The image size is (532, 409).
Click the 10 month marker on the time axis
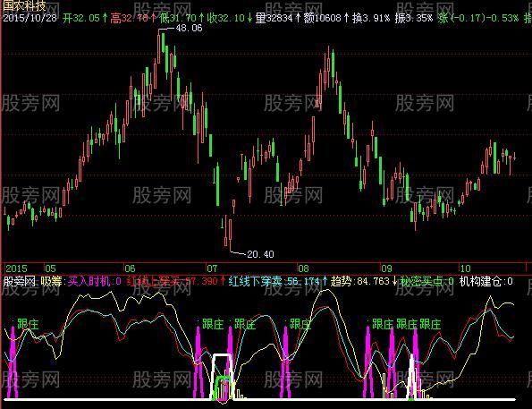(466, 268)
